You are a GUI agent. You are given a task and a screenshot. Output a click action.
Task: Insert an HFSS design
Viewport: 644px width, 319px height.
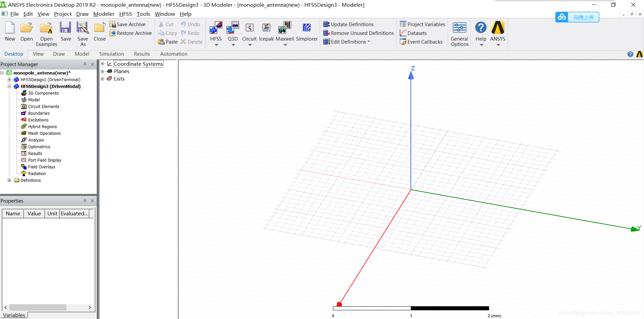[x=216, y=28]
